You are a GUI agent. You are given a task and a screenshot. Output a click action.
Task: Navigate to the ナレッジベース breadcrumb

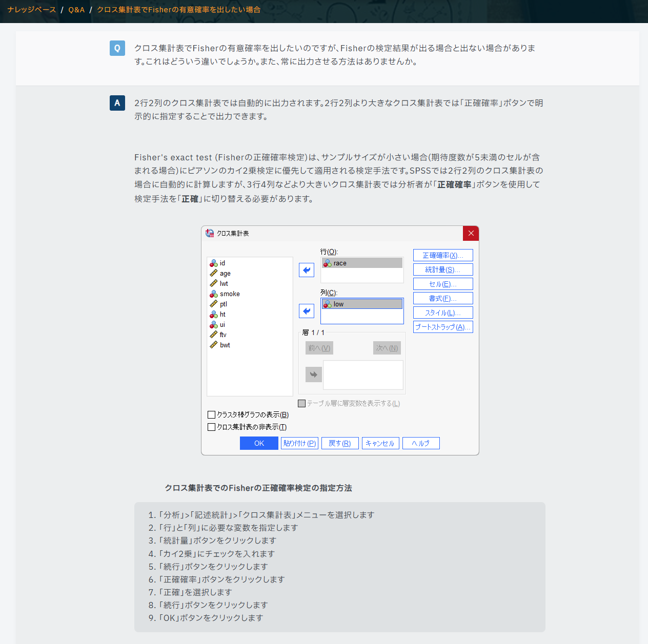31,9
